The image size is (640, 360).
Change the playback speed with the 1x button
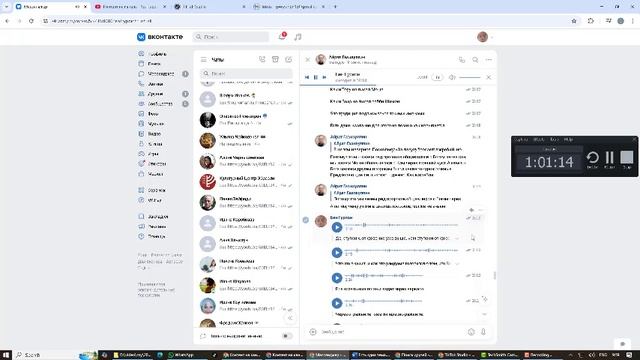tap(437, 77)
